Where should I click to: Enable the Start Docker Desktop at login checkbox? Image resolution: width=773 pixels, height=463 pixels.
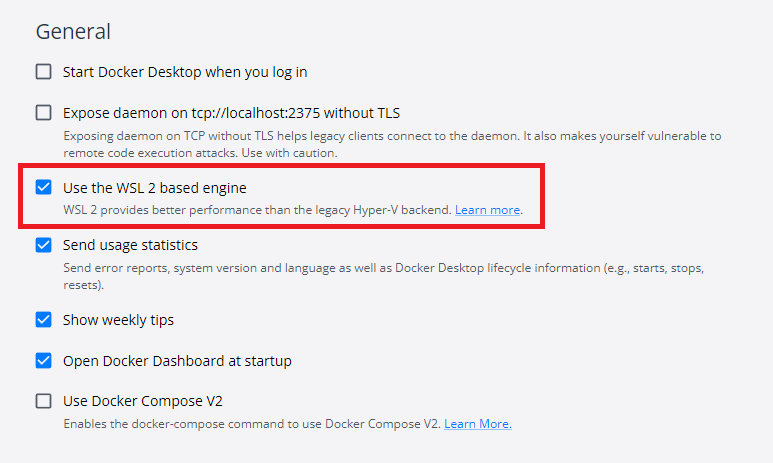point(43,71)
